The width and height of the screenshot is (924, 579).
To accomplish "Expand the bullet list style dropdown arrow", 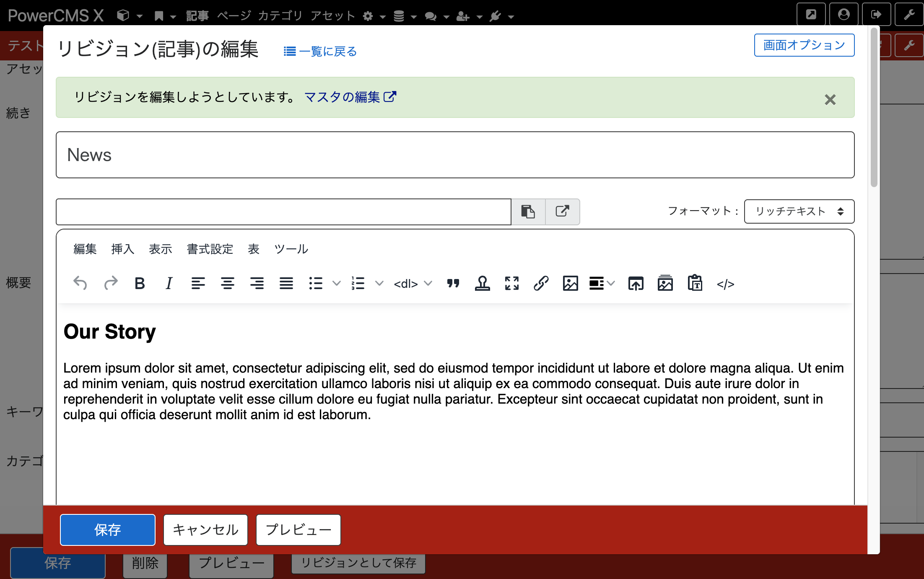I will (x=336, y=284).
